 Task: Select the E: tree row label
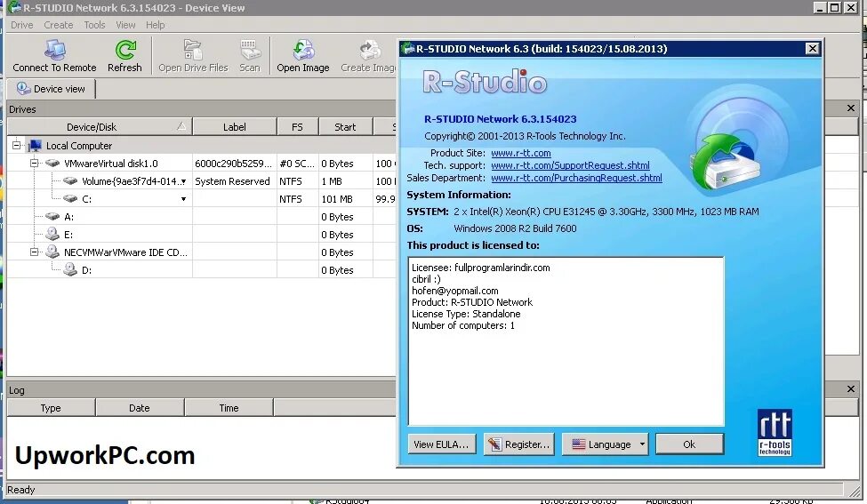click(x=68, y=235)
